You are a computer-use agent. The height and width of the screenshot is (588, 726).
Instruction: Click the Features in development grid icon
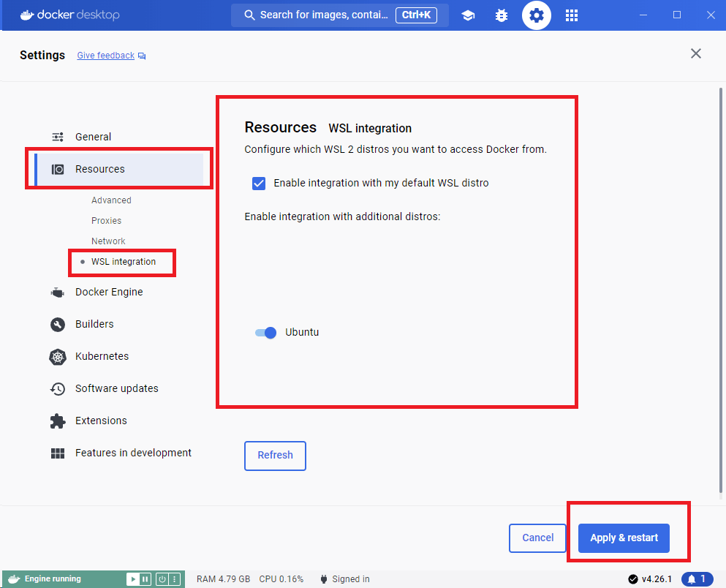(x=58, y=453)
